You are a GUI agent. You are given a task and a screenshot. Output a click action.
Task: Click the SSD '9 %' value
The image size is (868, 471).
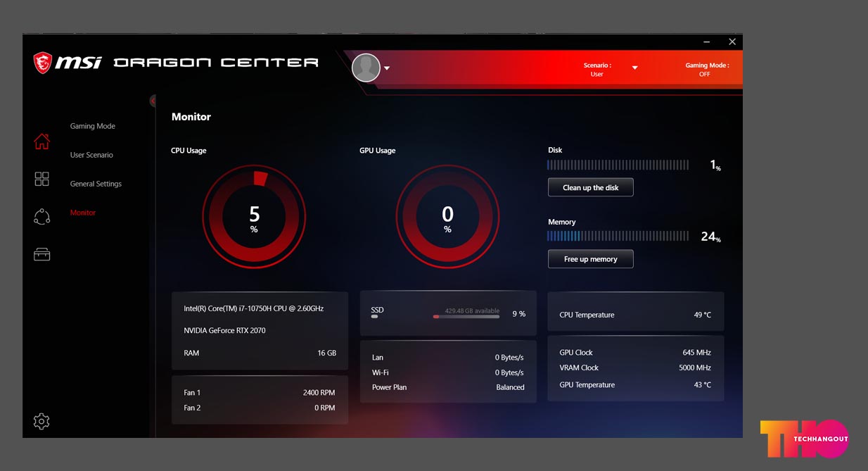point(518,314)
